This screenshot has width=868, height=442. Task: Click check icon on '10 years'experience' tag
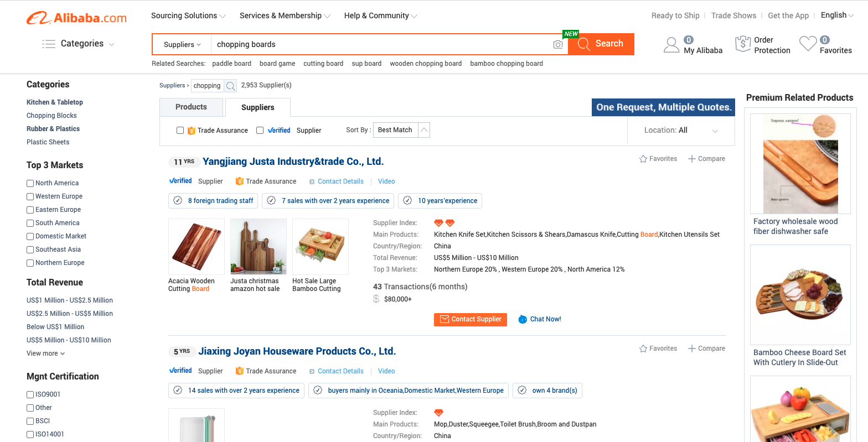407,201
